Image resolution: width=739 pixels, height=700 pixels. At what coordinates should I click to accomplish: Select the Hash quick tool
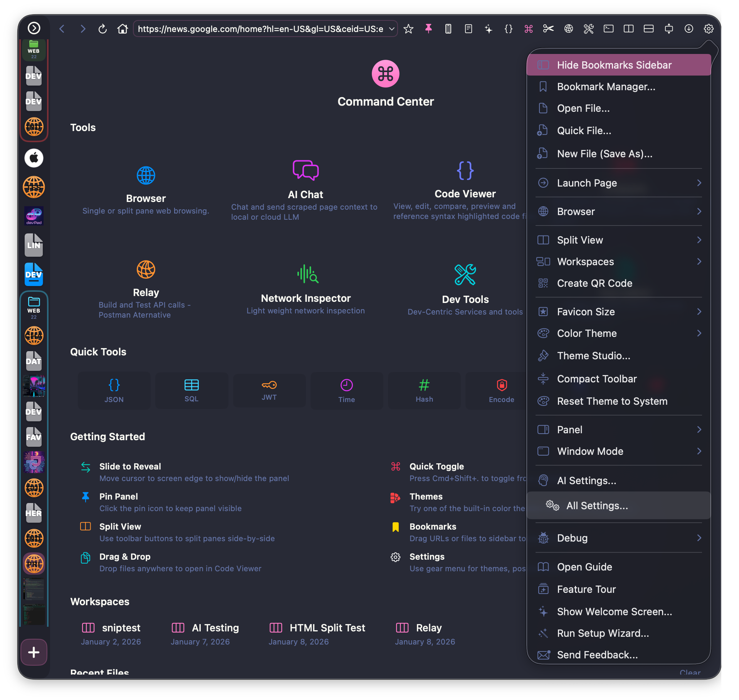[x=424, y=390]
